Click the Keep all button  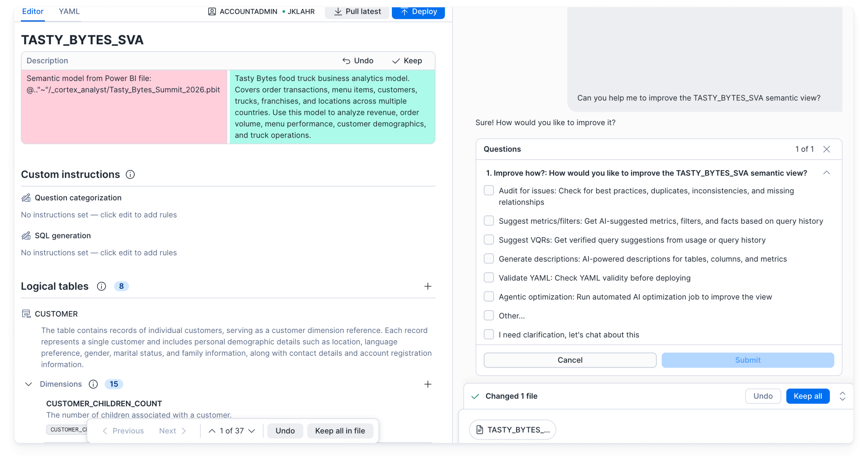808,396
